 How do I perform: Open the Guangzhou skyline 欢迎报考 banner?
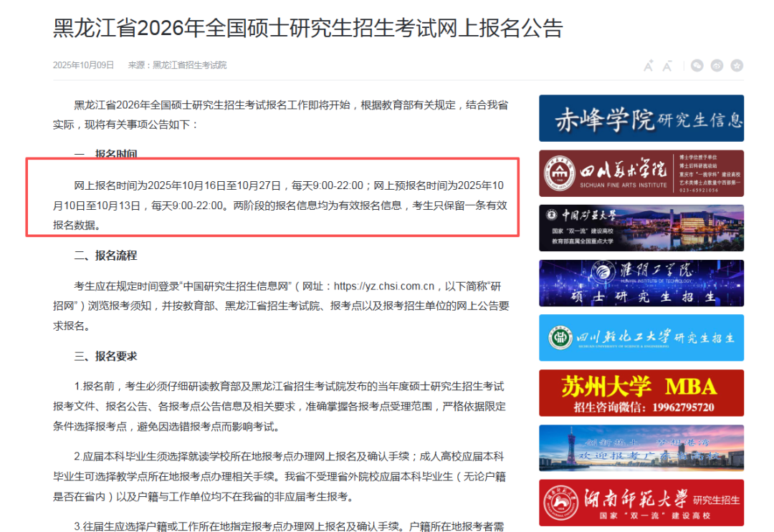[x=641, y=448]
